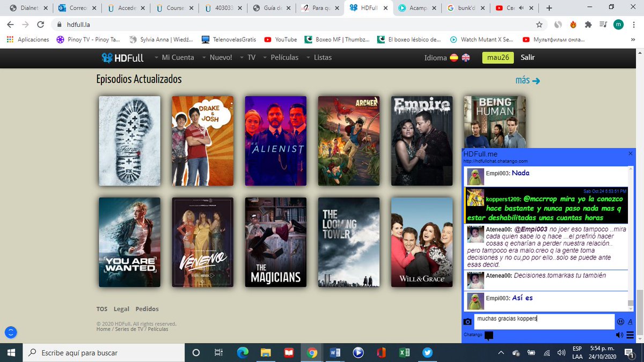Click the más arrow link

click(528, 80)
